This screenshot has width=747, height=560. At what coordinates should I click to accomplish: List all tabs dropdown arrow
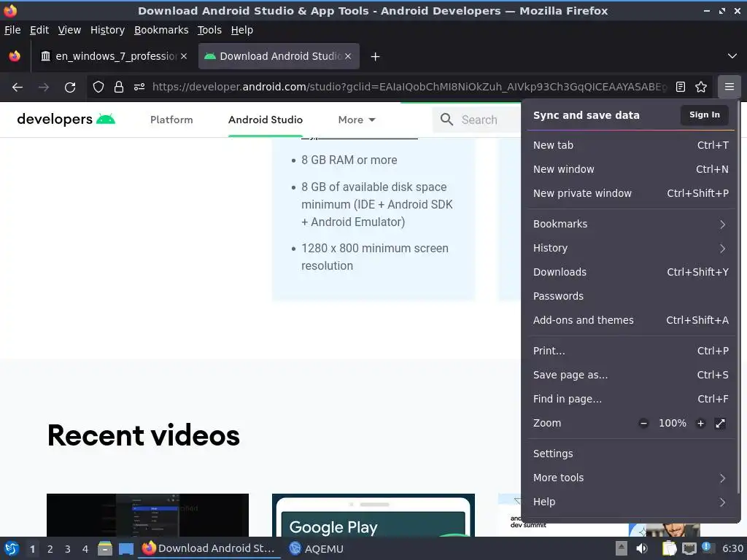[x=732, y=56]
